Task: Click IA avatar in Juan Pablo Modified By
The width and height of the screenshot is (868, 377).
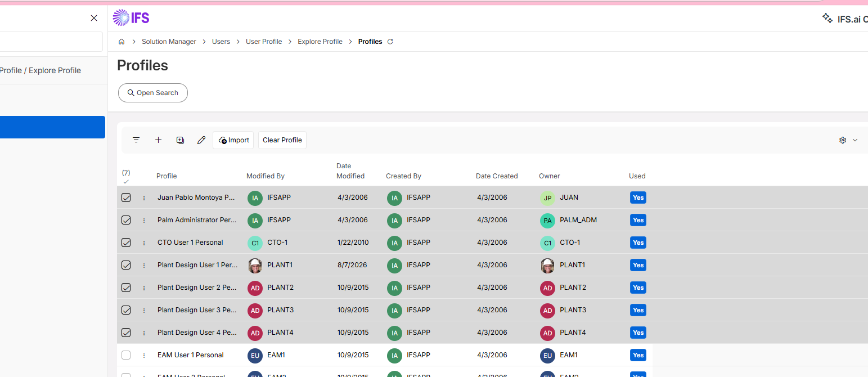Action: tap(255, 198)
